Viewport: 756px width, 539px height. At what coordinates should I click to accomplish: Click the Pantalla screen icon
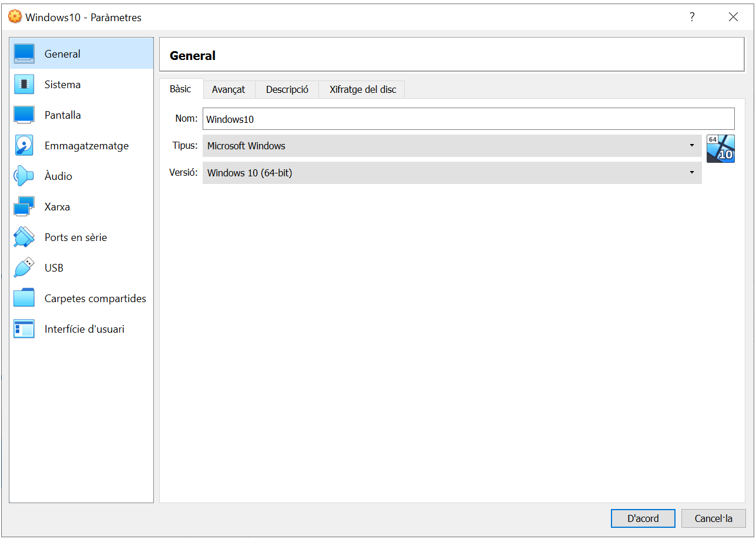tap(24, 115)
